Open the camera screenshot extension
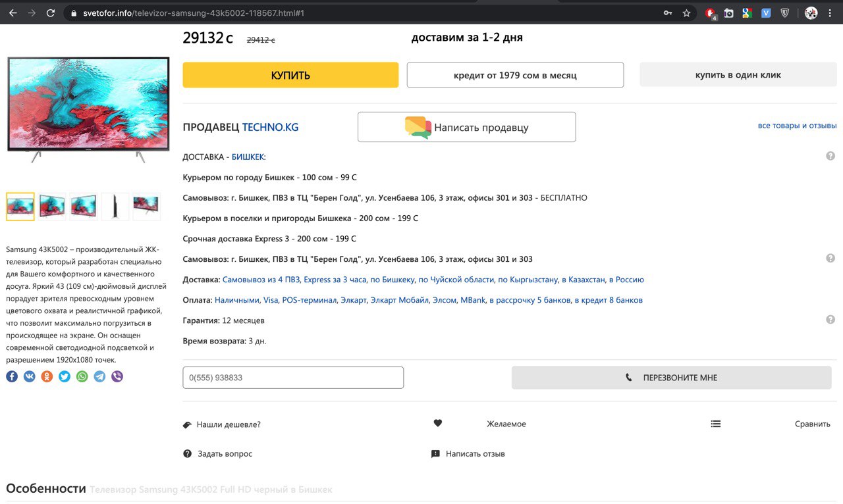This screenshot has height=504, width=843. (x=728, y=13)
